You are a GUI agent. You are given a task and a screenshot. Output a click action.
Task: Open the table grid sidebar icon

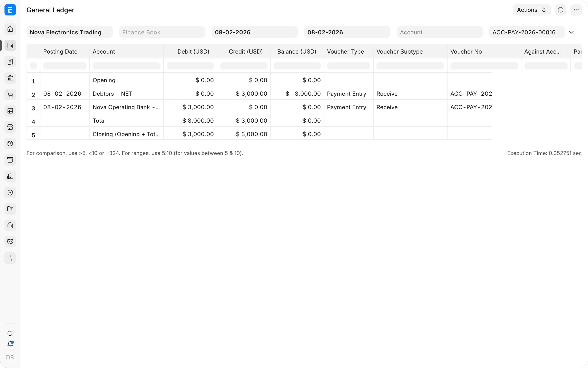10,111
